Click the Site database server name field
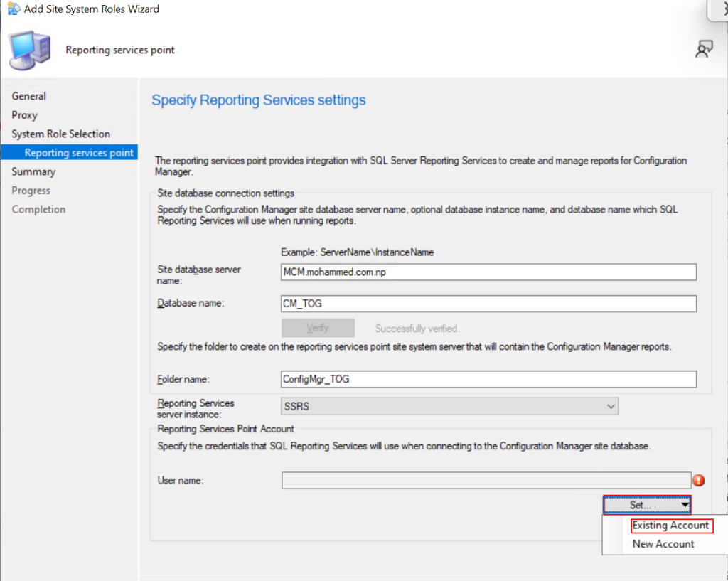The height and width of the screenshot is (581, 728). tap(488, 272)
